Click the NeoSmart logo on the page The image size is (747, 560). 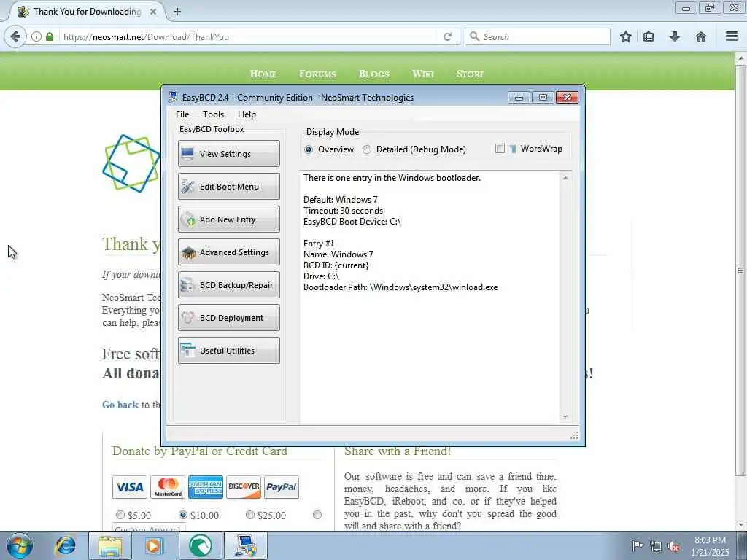[x=131, y=163]
